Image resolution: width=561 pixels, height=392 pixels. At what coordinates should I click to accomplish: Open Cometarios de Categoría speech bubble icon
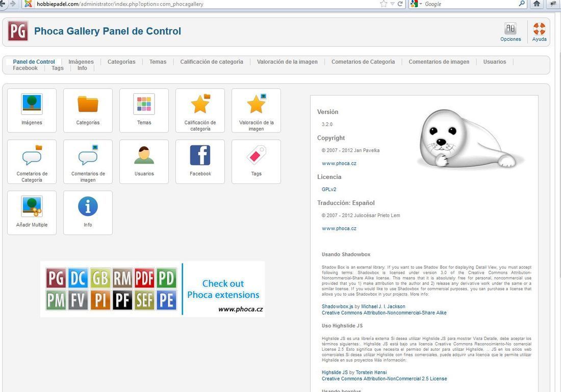click(x=32, y=162)
